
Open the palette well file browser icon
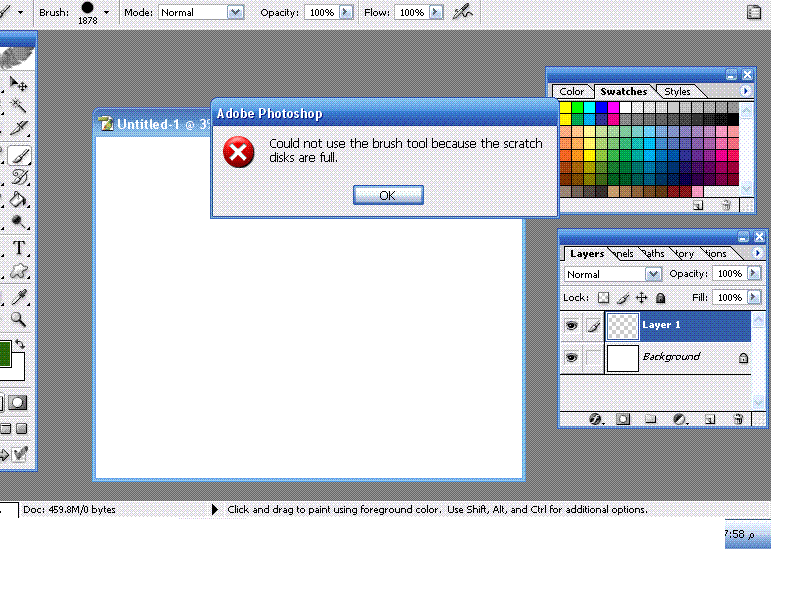click(754, 12)
